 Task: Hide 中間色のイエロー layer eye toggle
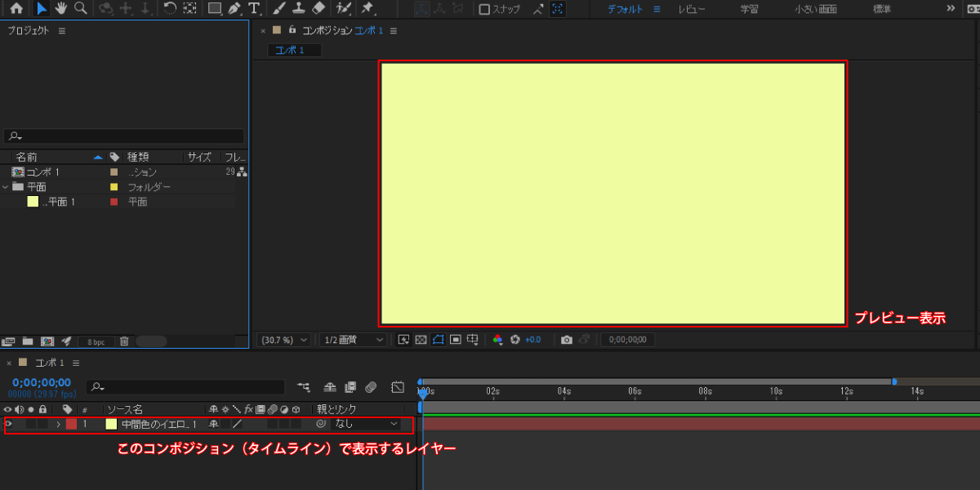[x=8, y=424]
